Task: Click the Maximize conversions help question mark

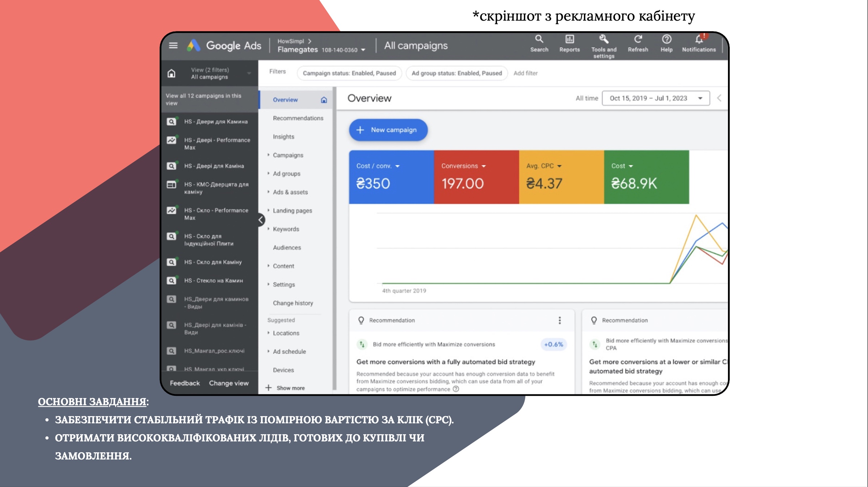Action: [x=456, y=389]
